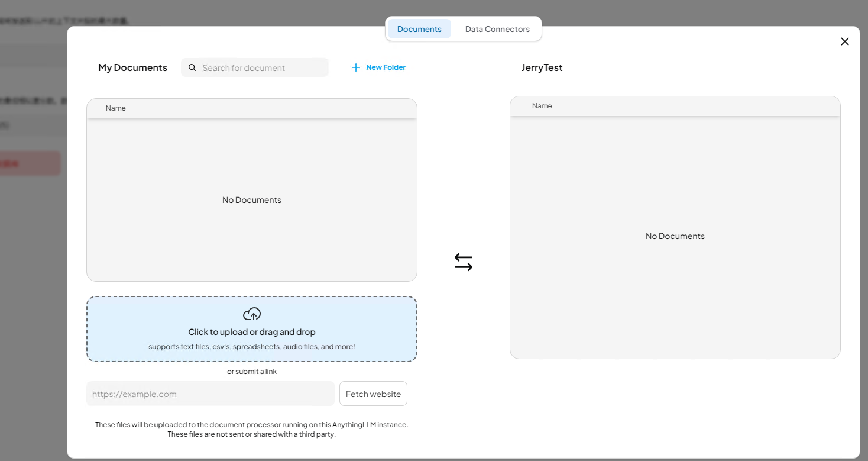Click the 'or submit a link' text
Viewport: 868px width, 461px height.
pyautogui.click(x=252, y=372)
